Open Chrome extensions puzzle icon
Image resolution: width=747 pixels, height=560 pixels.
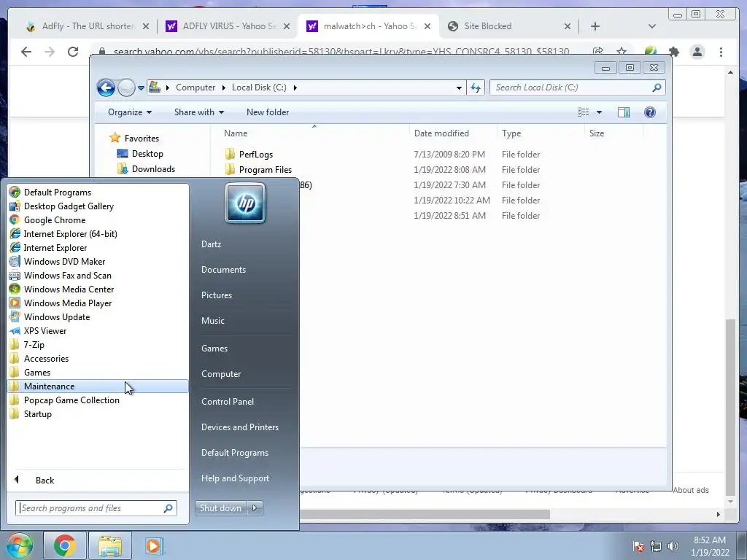[673, 52]
